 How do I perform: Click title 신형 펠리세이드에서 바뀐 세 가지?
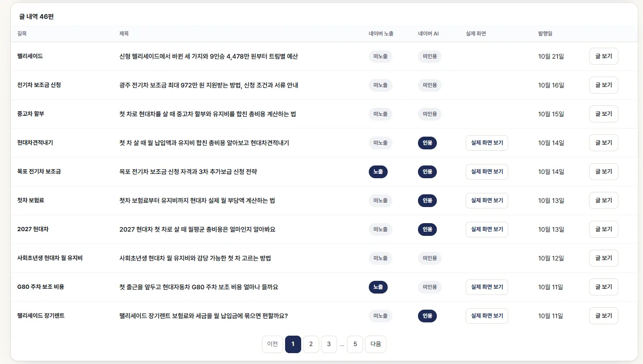[209, 56]
